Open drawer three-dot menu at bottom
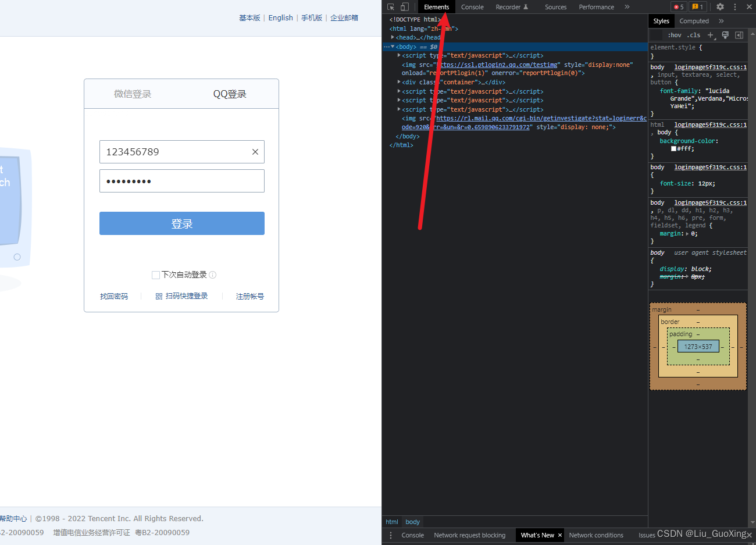The height and width of the screenshot is (545, 756). (391, 535)
